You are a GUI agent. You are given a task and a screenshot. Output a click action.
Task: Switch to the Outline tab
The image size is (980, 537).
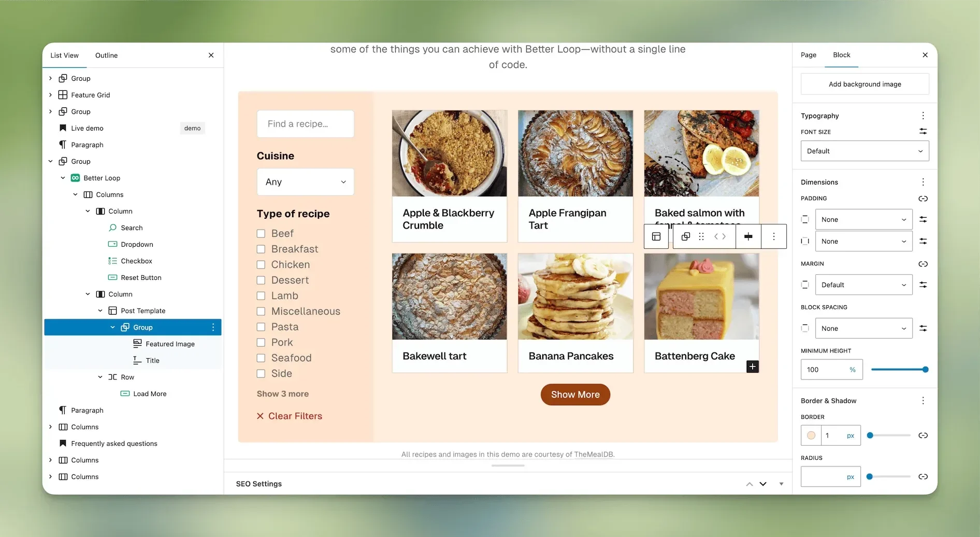[106, 55]
